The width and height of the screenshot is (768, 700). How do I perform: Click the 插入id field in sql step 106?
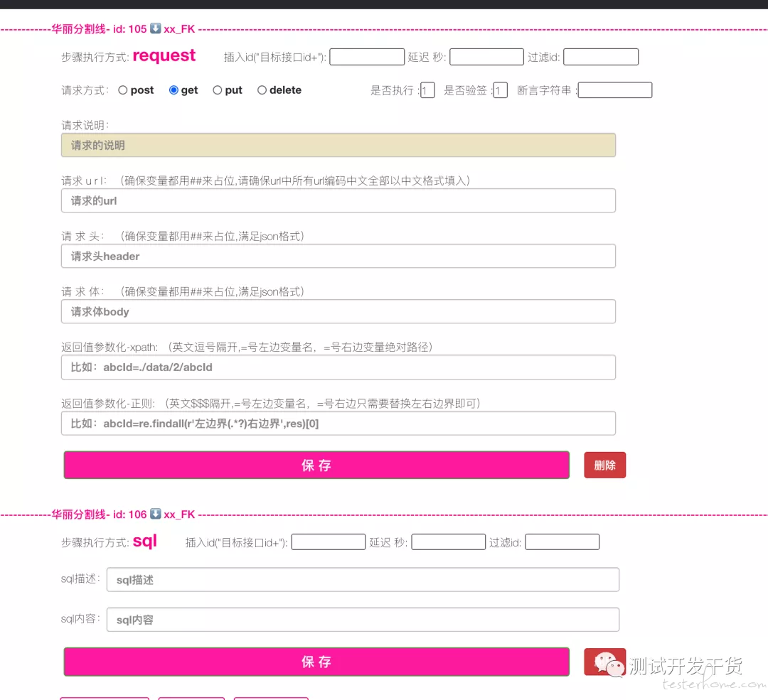329,542
